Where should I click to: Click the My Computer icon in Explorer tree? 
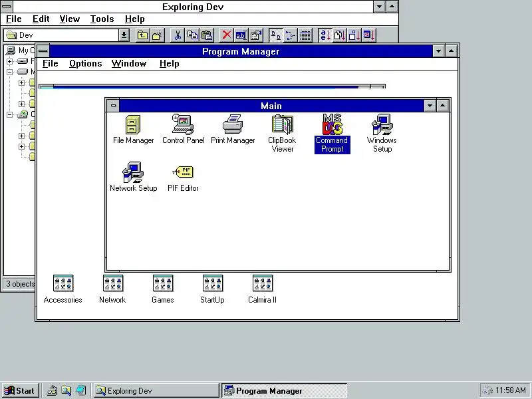pyautogui.click(x=11, y=51)
